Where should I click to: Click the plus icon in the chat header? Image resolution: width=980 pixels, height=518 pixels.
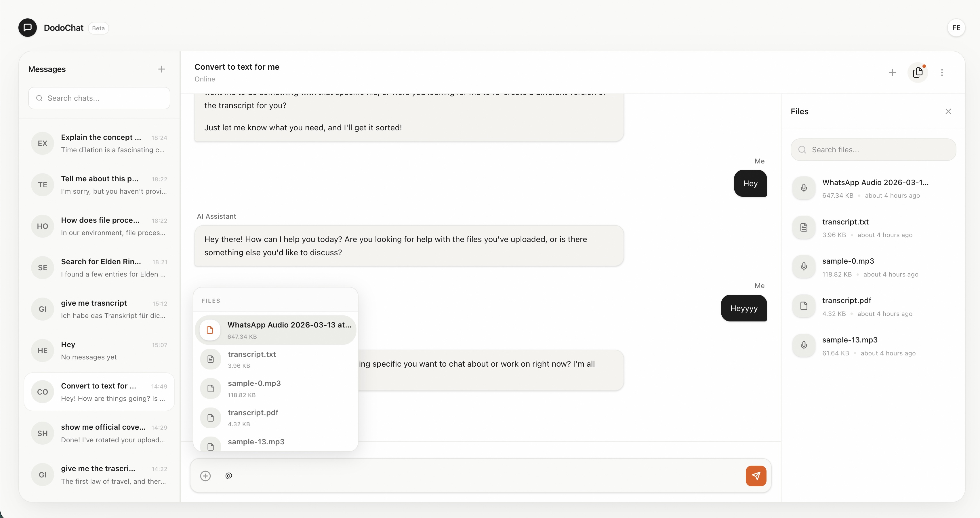pyautogui.click(x=893, y=72)
